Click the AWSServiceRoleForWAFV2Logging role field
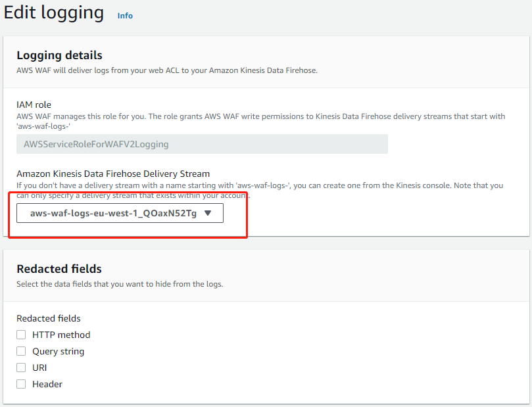This screenshot has height=407, width=532. click(x=202, y=144)
